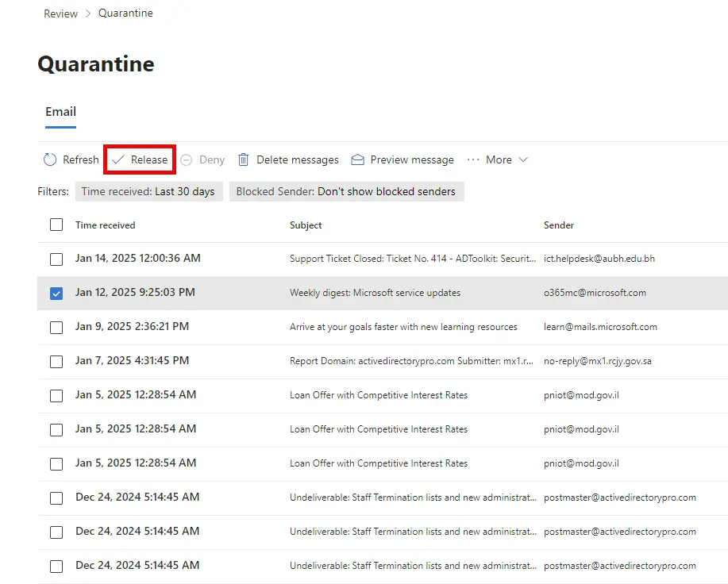
Task: Click the Delete messages button label
Action: [298, 159]
